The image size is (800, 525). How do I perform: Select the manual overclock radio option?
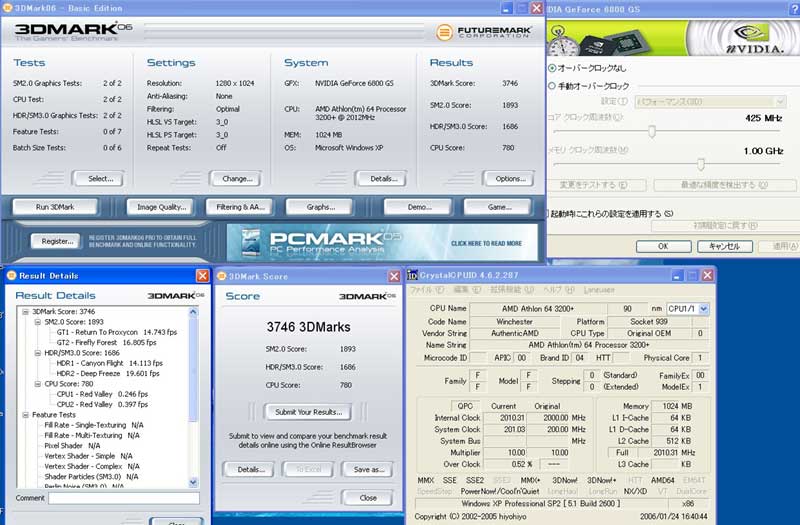tap(552, 86)
